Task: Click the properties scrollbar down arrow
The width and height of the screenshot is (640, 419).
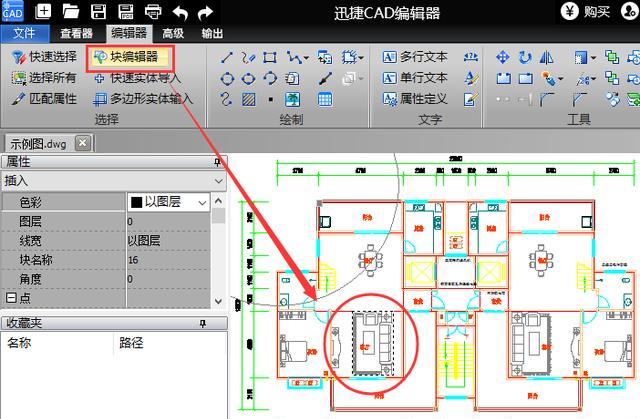Action: [x=218, y=302]
